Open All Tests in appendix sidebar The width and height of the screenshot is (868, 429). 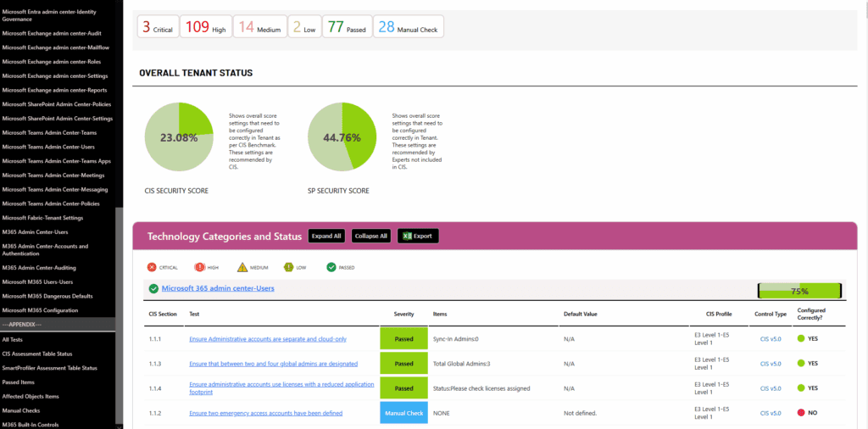click(x=12, y=340)
